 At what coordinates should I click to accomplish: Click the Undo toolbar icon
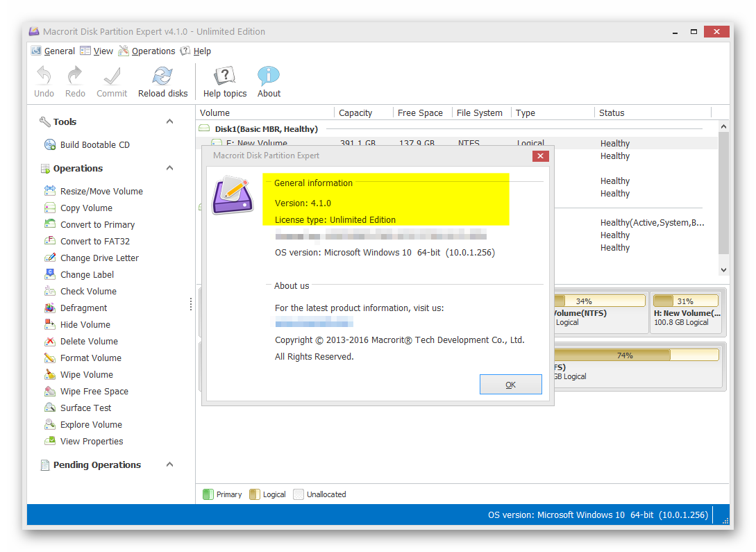pyautogui.click(x=44, y=76)
